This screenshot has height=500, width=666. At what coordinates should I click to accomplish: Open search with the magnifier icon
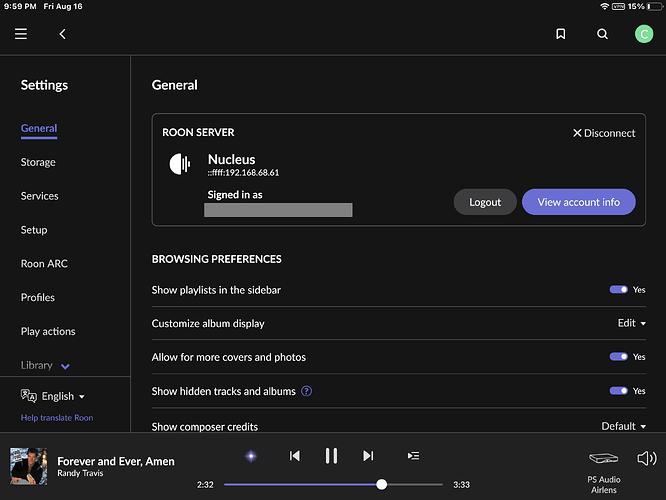[602, 34]
